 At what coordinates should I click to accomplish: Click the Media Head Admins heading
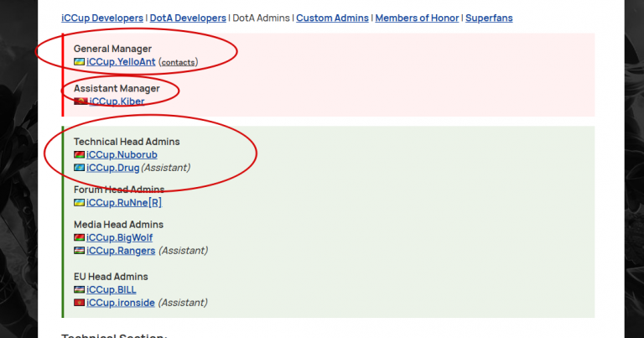click(118, 224)
